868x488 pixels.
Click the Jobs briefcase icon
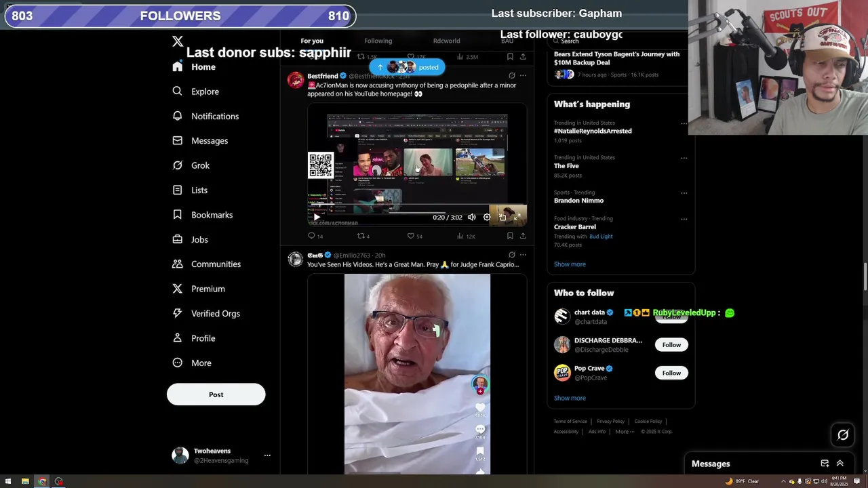pos(177,239)
